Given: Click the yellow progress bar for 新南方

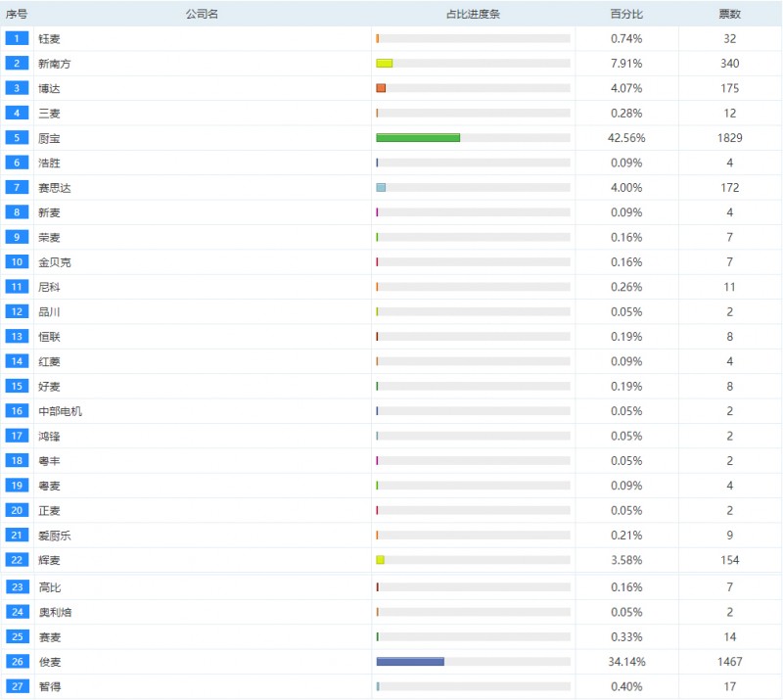Looking at the screenshot, I should [x=384, y=63].
